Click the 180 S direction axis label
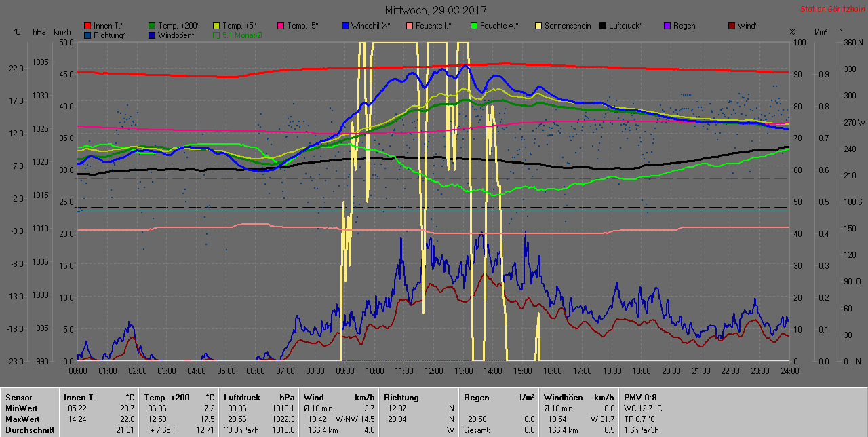868x437 pixels. tap(853, 202)
